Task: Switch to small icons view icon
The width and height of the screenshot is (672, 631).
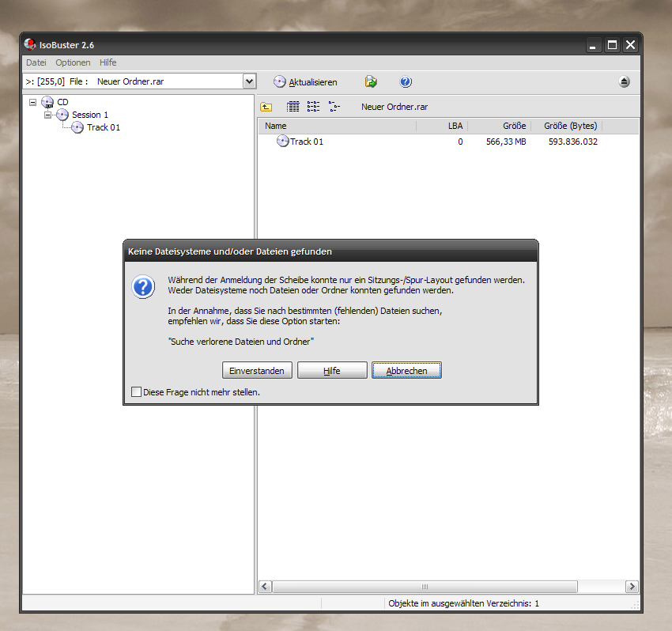Action: tap(313, 107)
